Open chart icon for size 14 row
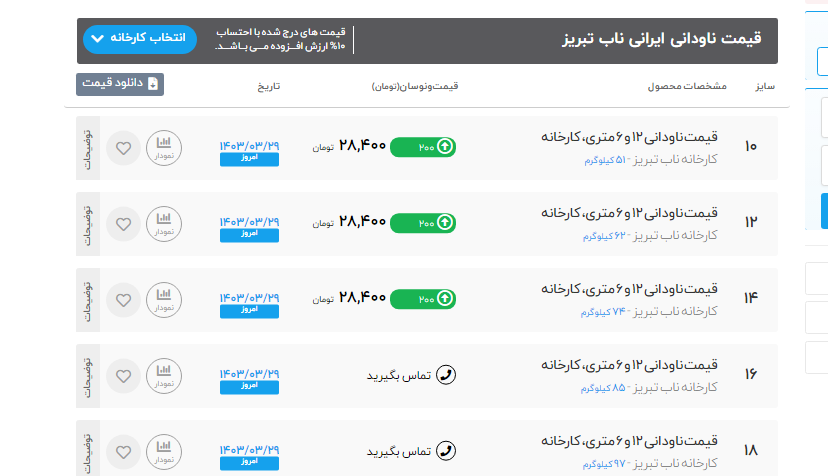The height and width of the screenshot is (476, 828). point(164,299)
